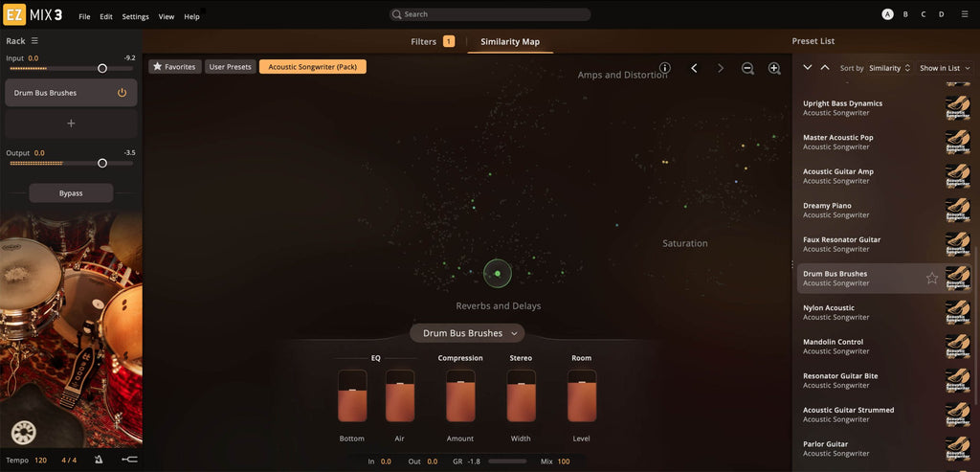Click the selected preset dot on map
This screenshot has height=472, width=980.
click(x=498, y=273)
